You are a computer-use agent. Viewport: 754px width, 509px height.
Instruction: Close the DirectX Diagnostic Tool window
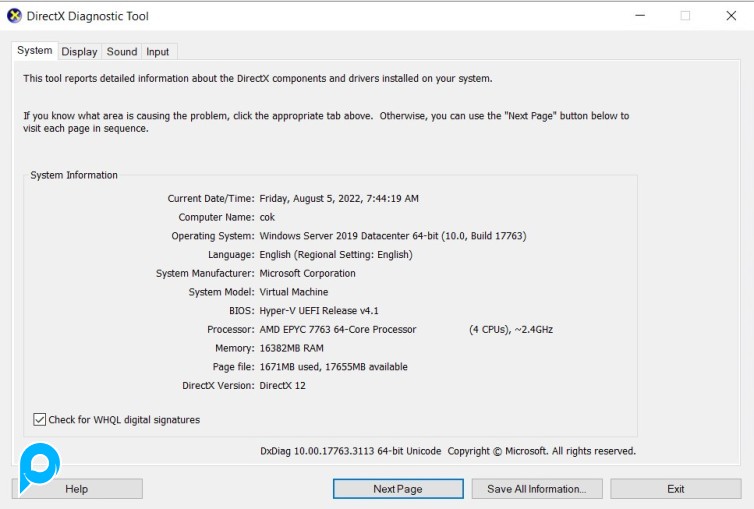tap(731, 16)
